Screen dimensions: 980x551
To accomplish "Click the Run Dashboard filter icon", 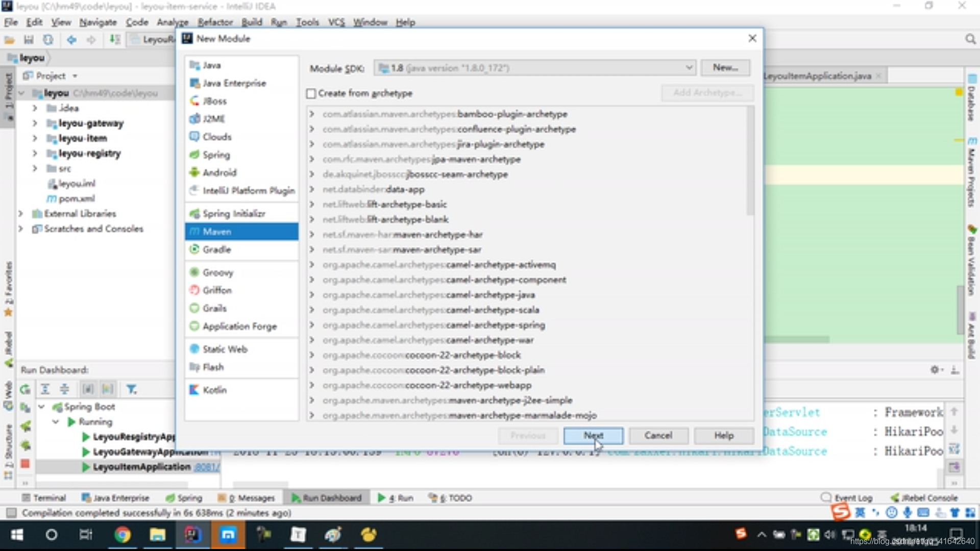I will tap(131, 389).
